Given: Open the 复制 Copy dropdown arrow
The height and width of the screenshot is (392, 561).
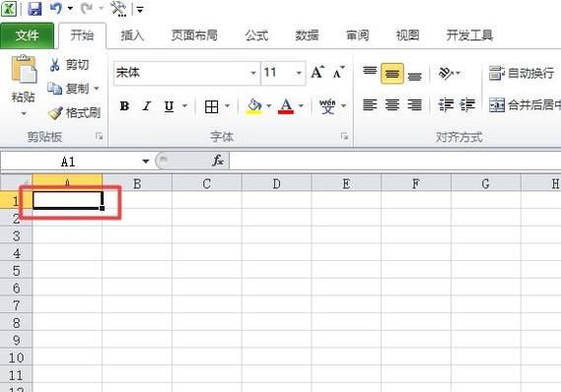Looking at the screenshot, I should click(97, 89).
